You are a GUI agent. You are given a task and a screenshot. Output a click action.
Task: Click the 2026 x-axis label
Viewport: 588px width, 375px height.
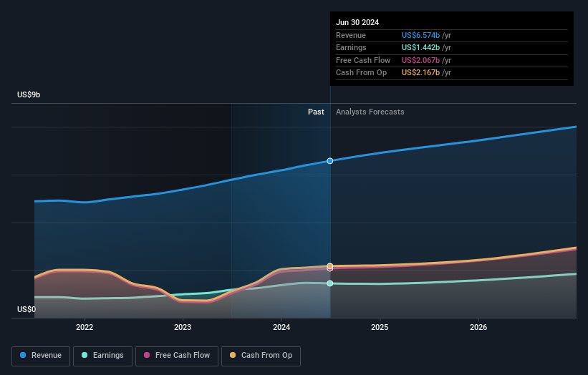pyautogui.click(x=478, y=327)
